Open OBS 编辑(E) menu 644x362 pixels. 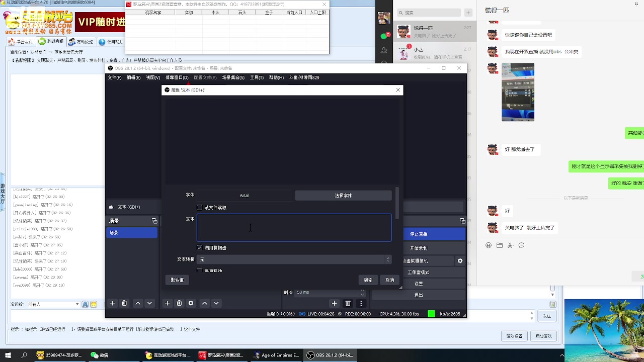(x=133, y=77)
